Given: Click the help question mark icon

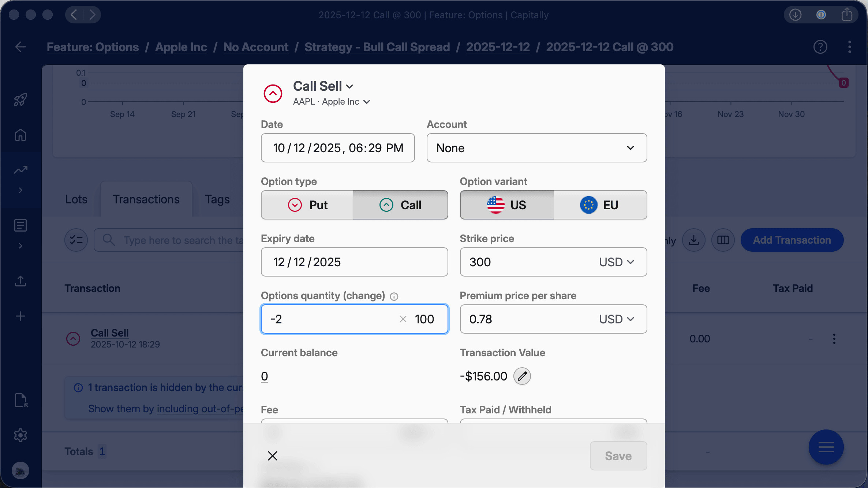Looking at the screenshot, I should tap(820, 47).
